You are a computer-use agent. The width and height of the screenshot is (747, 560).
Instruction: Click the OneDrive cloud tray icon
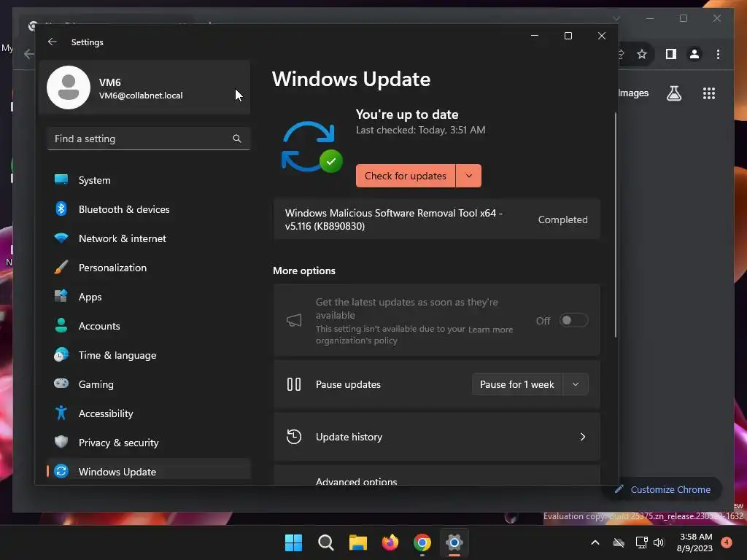(x=619, y=542)
